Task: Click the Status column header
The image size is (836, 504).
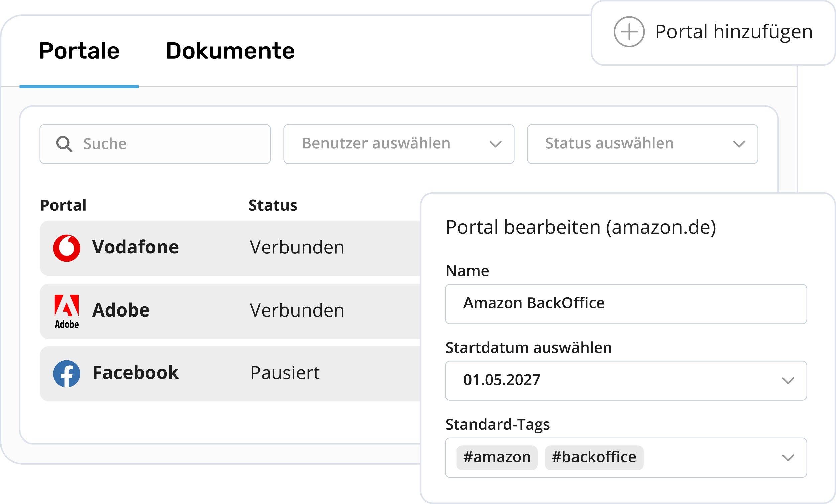Action: [x=273, y=205]
